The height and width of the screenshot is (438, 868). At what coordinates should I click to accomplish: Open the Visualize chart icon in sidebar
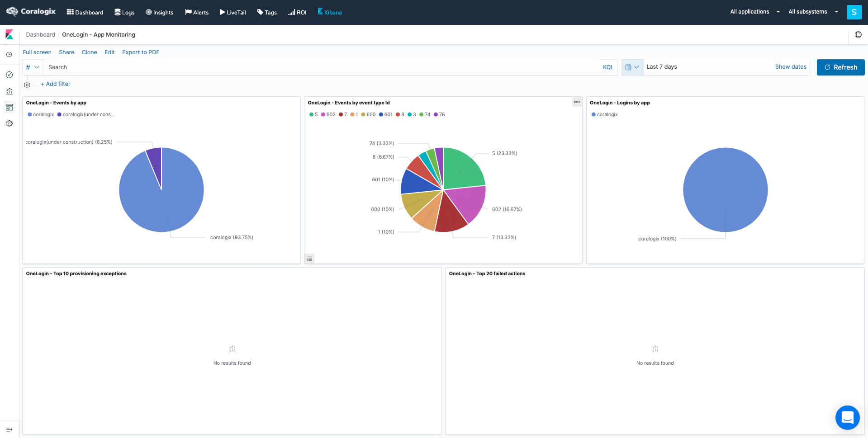point(9,91)
